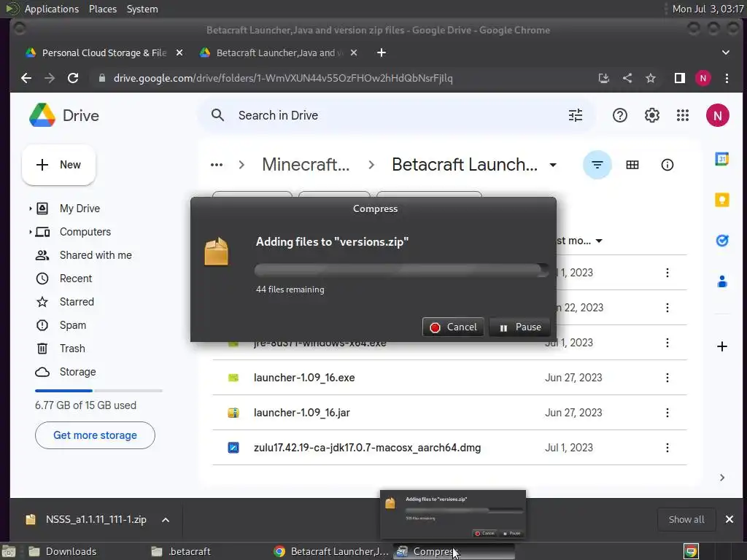Toggle the filter button in folder toolbar

[597, 165]
